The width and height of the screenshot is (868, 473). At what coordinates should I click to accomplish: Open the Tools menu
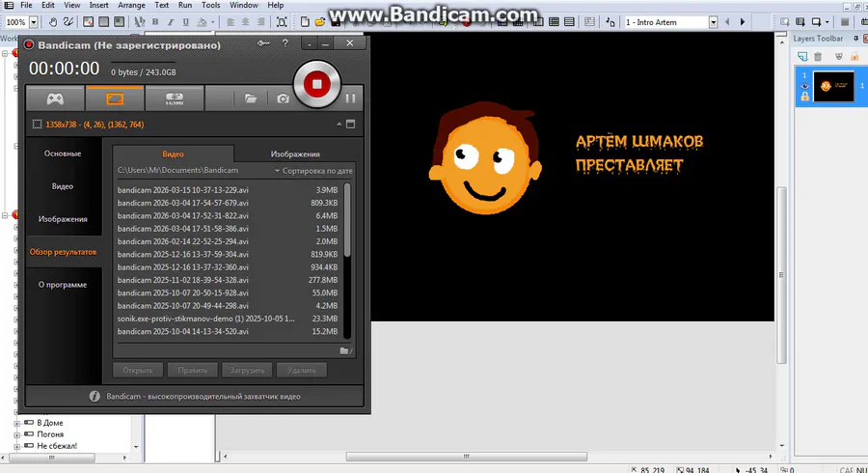point(210,5)
